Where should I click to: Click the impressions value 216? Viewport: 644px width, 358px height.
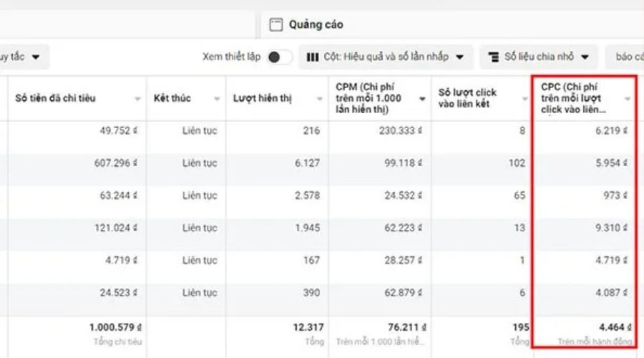[311, 131]
